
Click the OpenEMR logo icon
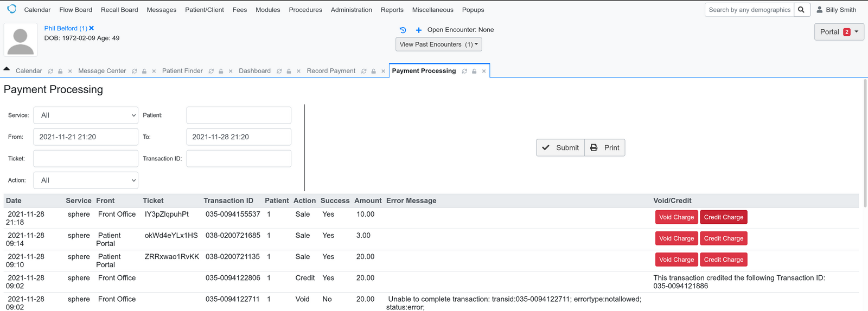click(x=12, y=9)
